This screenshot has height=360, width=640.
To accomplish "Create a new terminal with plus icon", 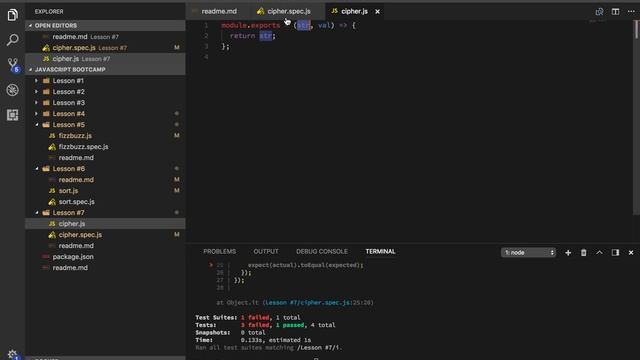I will 568,253.
